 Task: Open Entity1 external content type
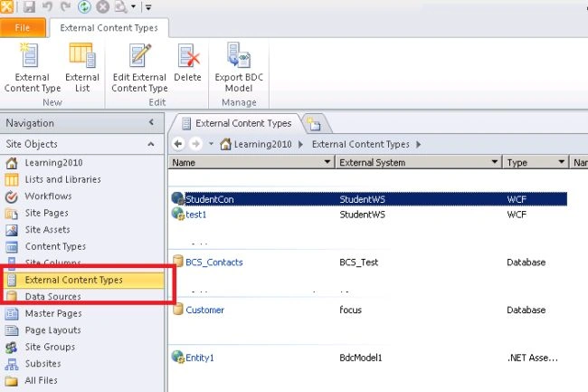[x=200, y=358]
